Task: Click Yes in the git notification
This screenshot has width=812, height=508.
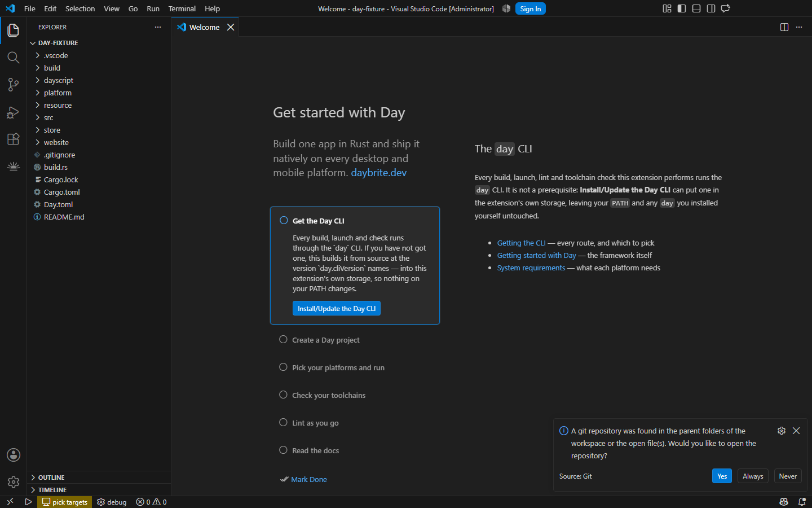Action: click(722, 476)
